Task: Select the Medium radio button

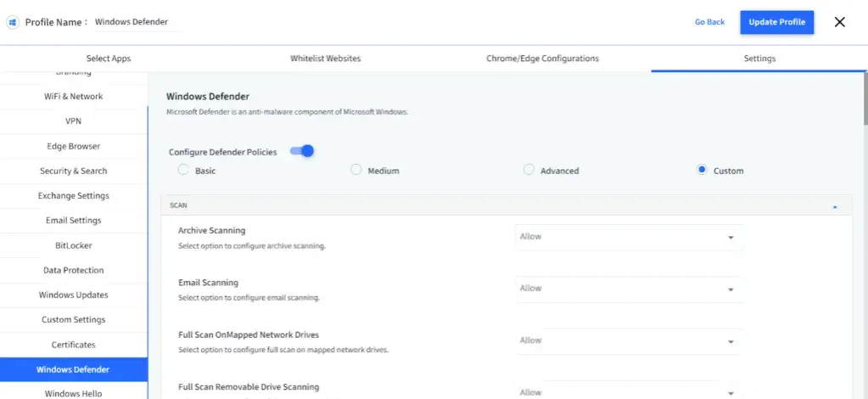Action: [x=356, y=170]
